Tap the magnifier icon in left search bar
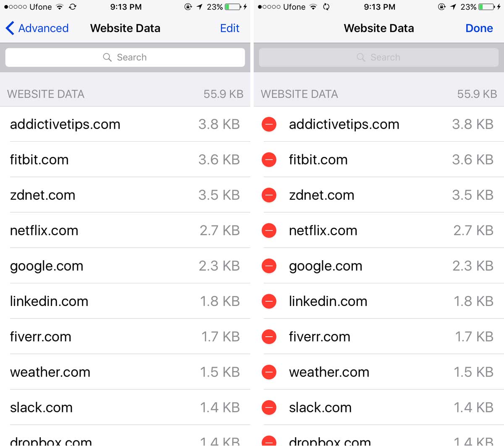Image resolution: width=504 pixels, height=446 pixels. point(108,57)
